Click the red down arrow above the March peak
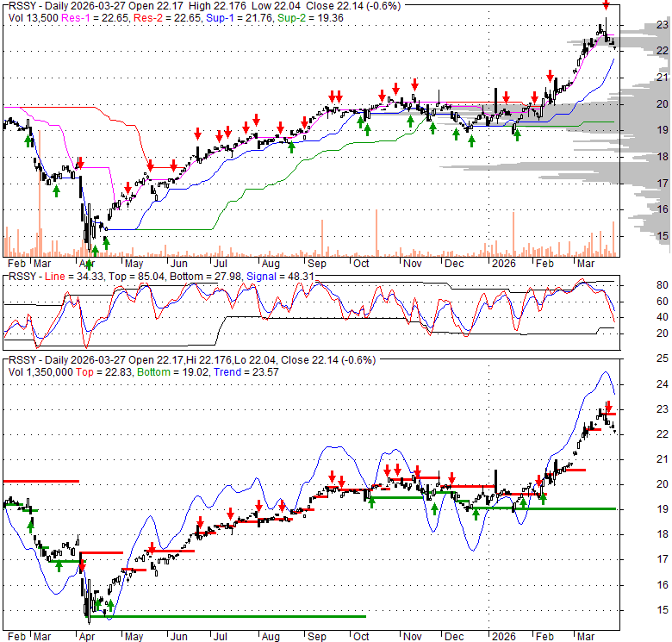The height and width of the screenshot is (642, 672). click(606, 5)
